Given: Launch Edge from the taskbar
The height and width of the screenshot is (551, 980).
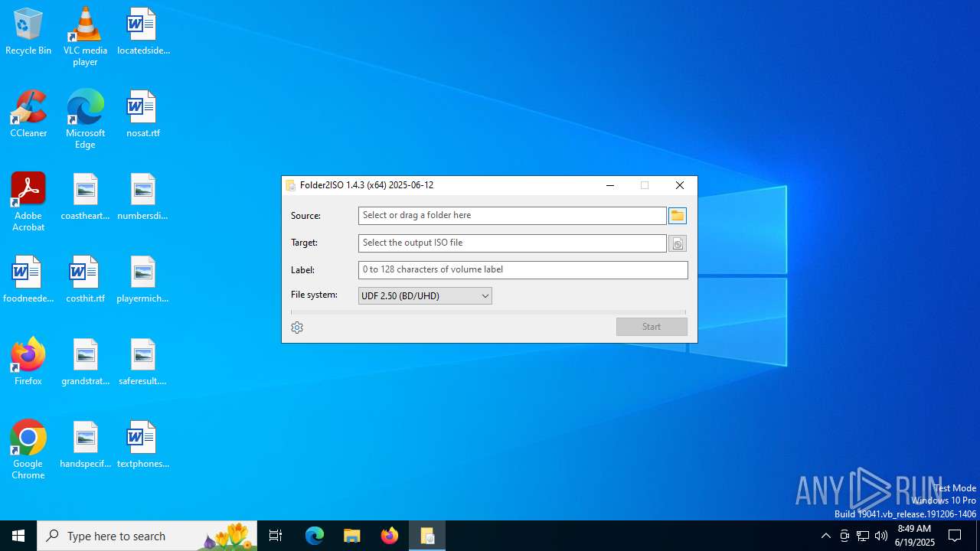Looking at the screenshot, I should 315,536.
